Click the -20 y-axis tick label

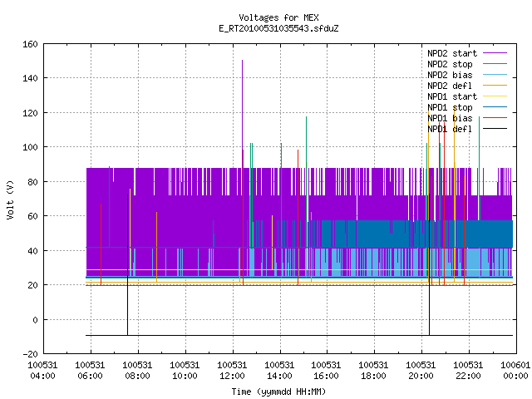30,354
